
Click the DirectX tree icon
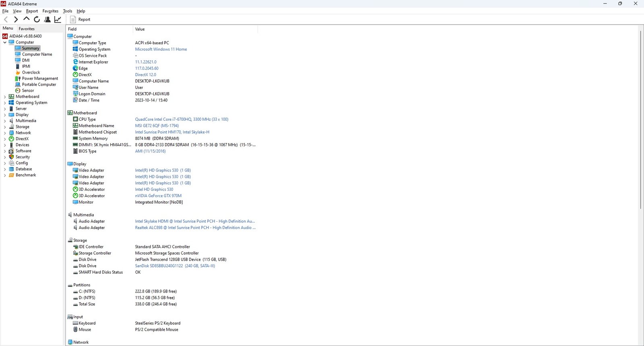pyautogui.click(x=11, y=139)
